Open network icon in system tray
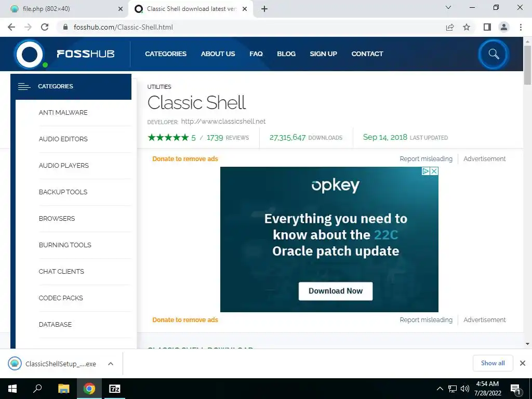532x399 pixels. (x=453, y=389)
